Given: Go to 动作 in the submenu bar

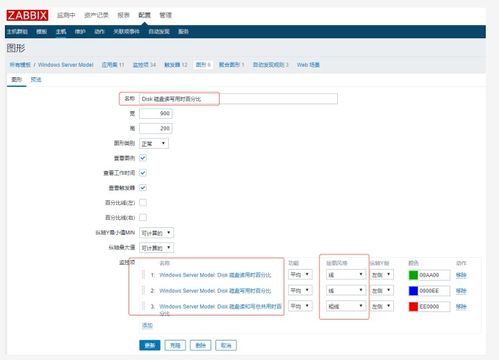Looking at the screenshot, I should coord(99,32).
